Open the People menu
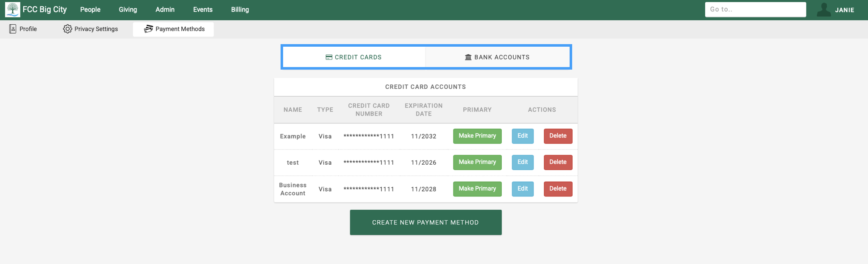 90,9
